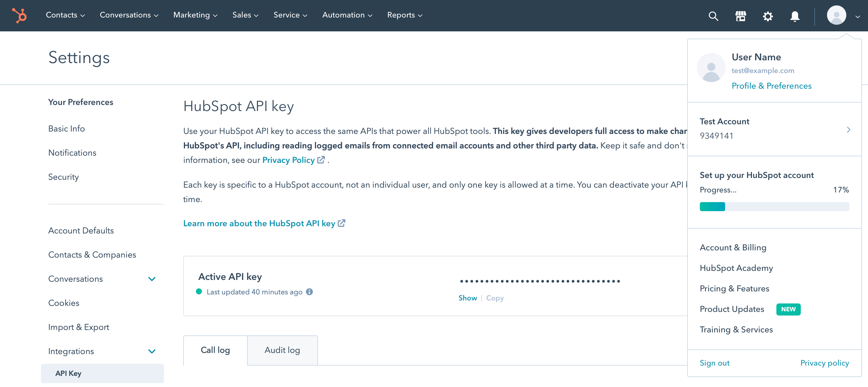Open Security in Your Preferences
This screenshot has width=868, height=387.
[x=63, y=177]
